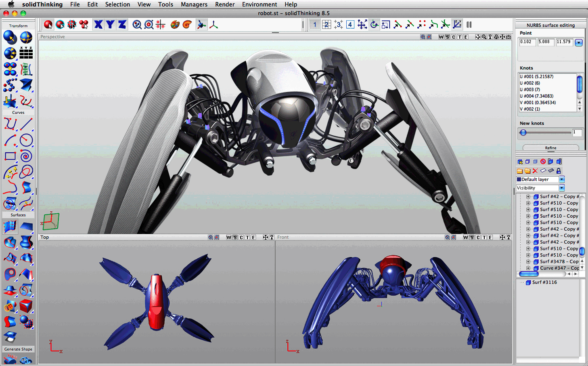Open the Managers menu

(194, 4)
